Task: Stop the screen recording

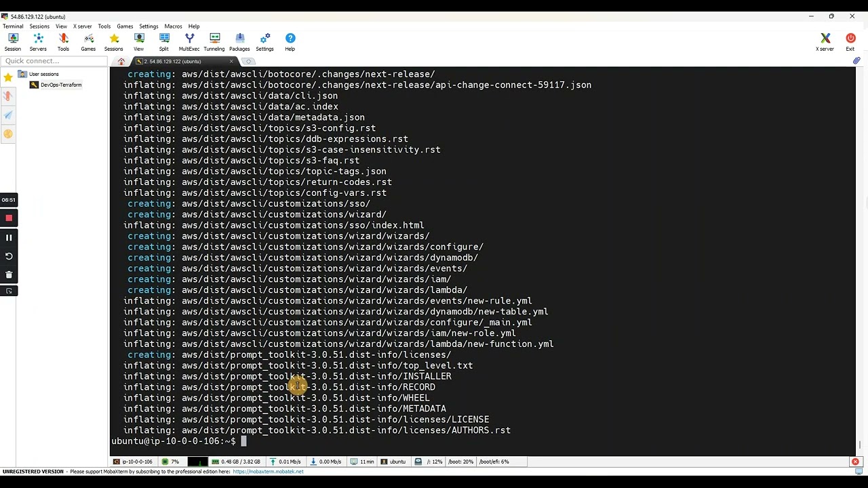Action: coord(9,218)
